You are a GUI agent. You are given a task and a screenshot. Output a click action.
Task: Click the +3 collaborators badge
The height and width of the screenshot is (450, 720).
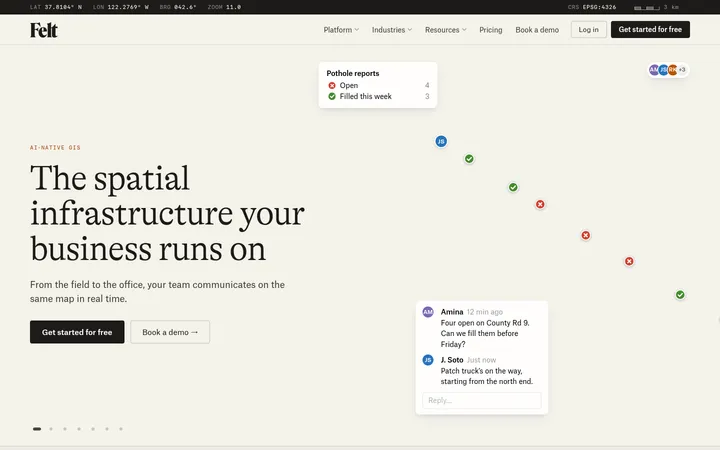[x=682, y=70]
